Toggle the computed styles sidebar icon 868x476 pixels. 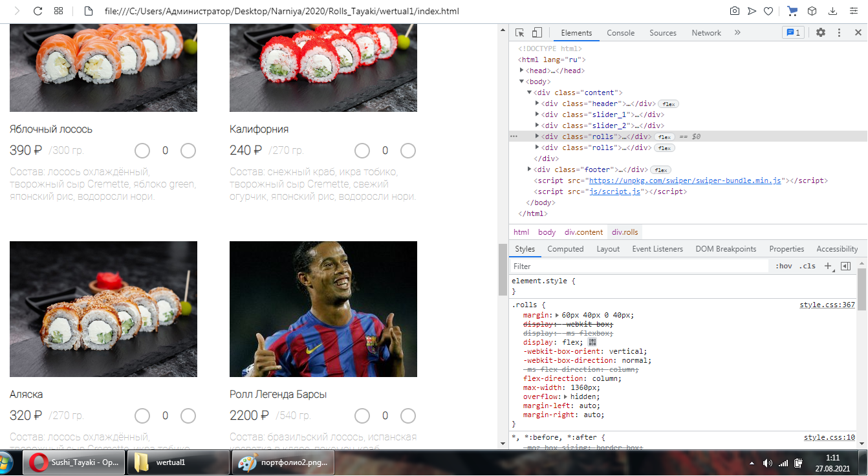(845, 266)
